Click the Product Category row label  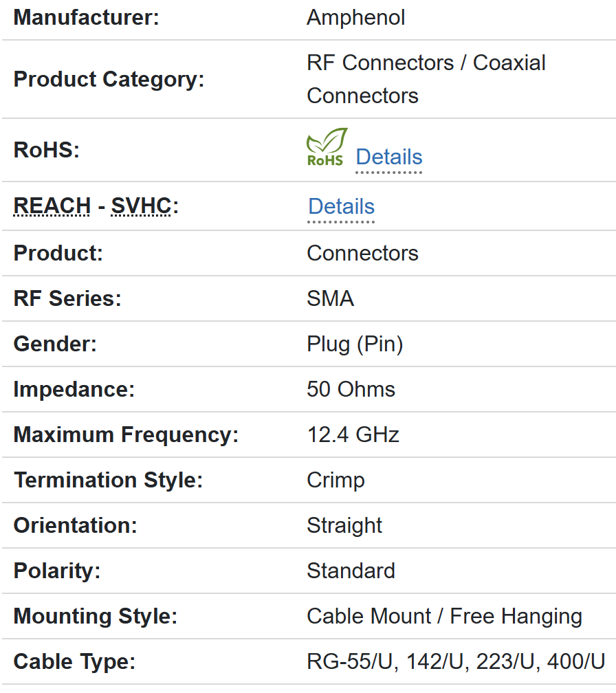[109, 79]
